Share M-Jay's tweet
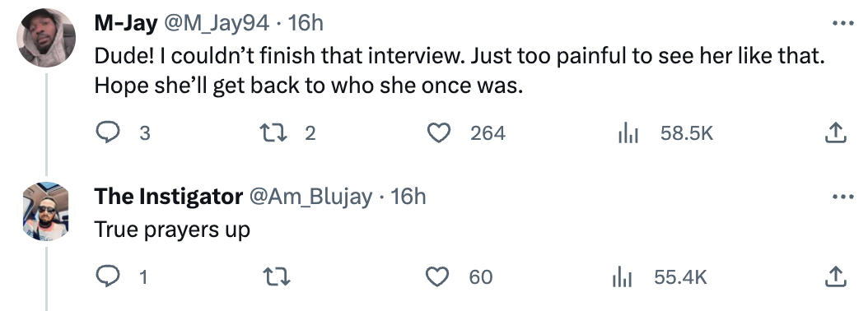 (x=835, y=132)
